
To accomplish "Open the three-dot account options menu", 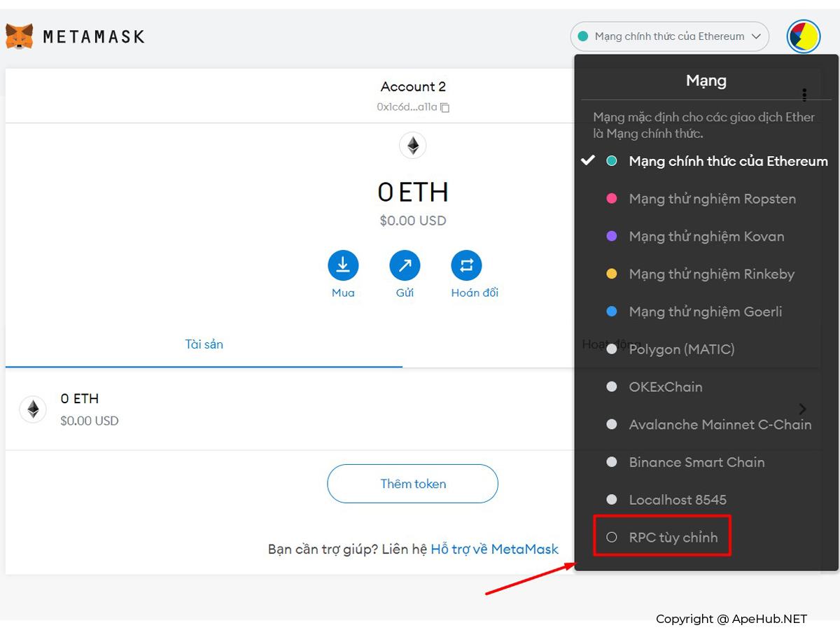I will (804, 94).
